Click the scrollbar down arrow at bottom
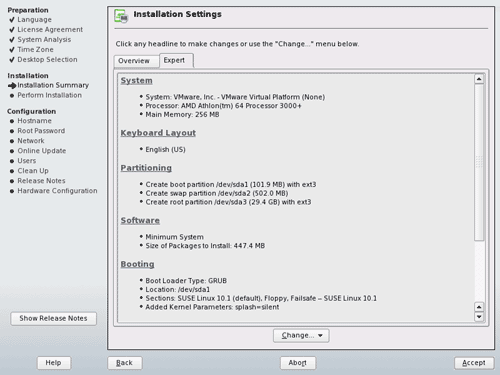This screenshot has height=375, width=500. [479, 317]
